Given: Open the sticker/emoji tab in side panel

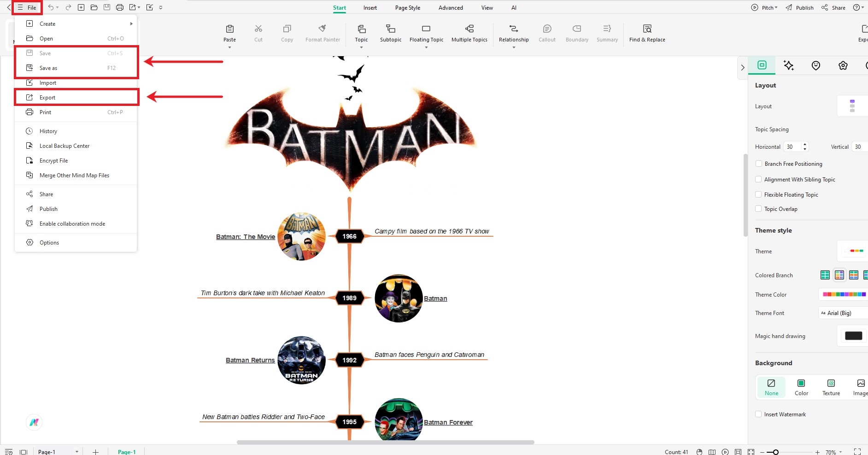Looking at the screenshot, I should pos(816,65).
